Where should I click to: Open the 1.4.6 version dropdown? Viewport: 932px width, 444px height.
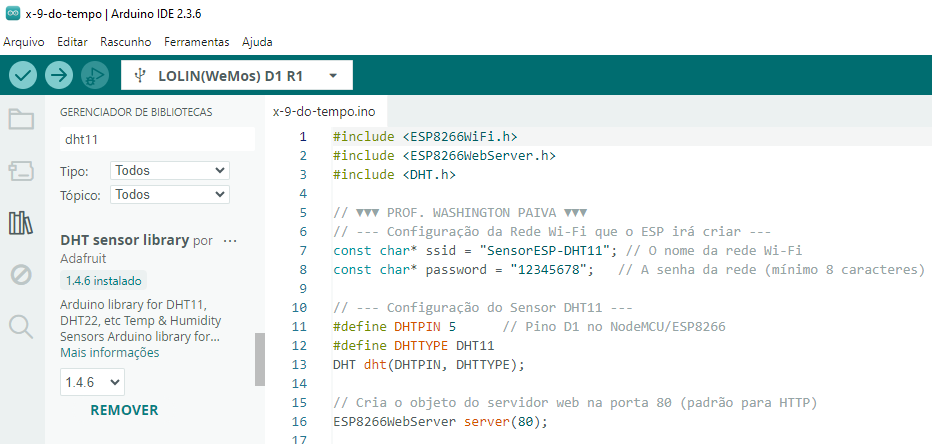92,382
